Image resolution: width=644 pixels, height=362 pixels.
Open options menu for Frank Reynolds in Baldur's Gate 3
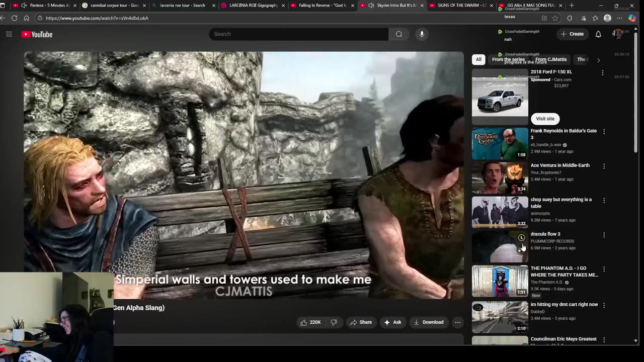pyautogui.click(x=604, y=132)
